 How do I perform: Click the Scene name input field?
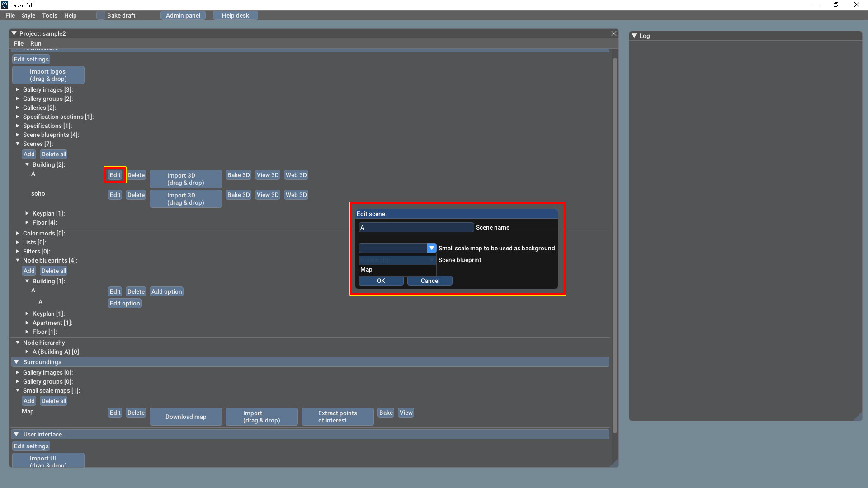[416, 227]
